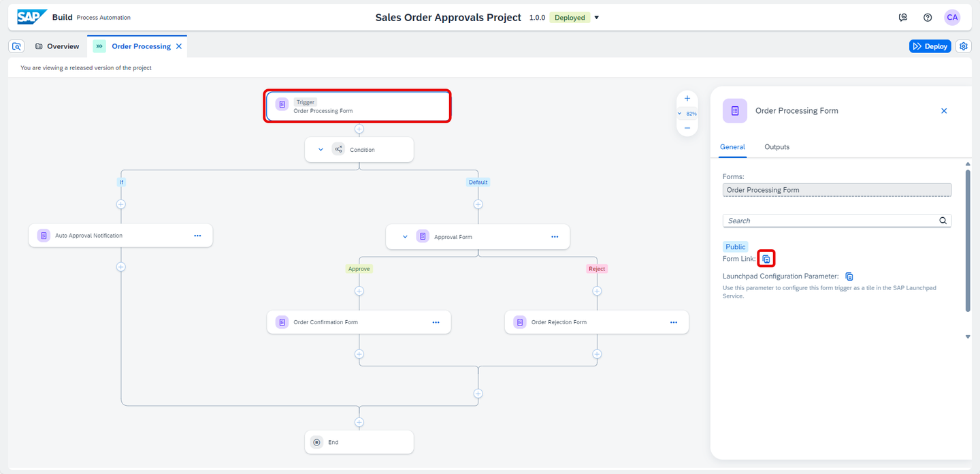The width and height of the screenshot is (980, 474).
Task: Open the project version dropdown arrow
Action: tap(597, 18)
